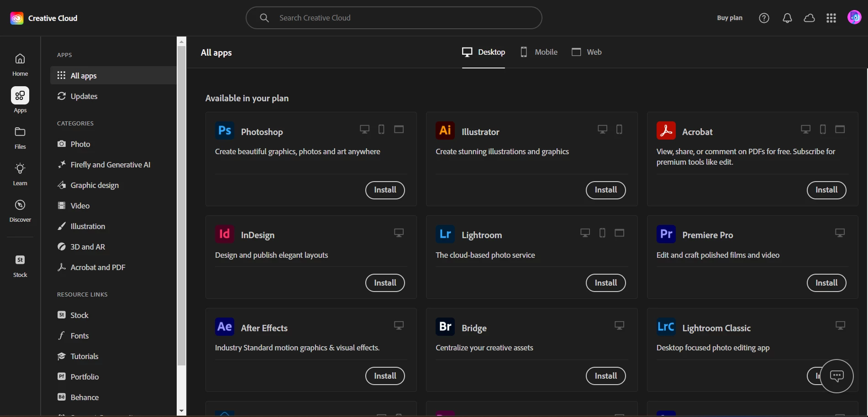868x417 pixels.
Task: Install Lightroom
Action: coord(605,283)
